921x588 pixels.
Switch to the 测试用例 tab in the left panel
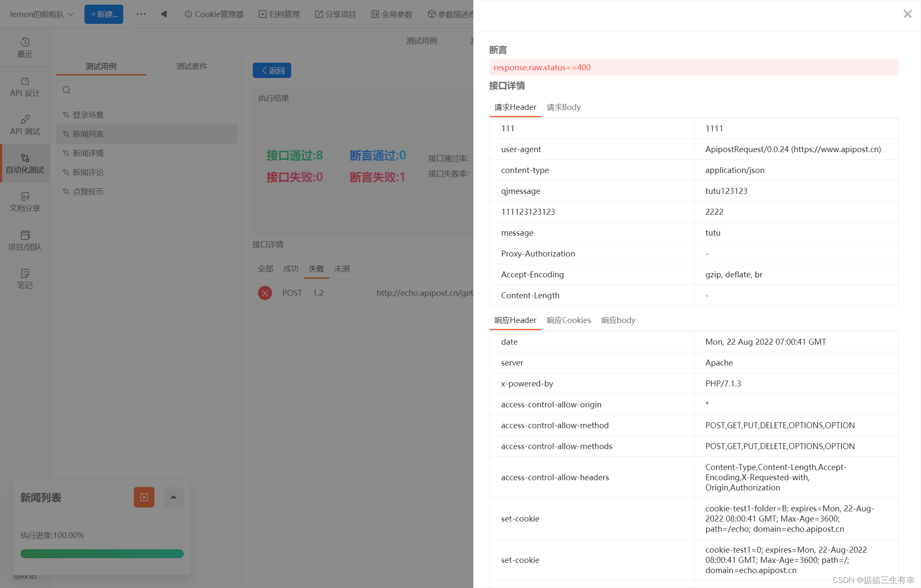point(101,66)
